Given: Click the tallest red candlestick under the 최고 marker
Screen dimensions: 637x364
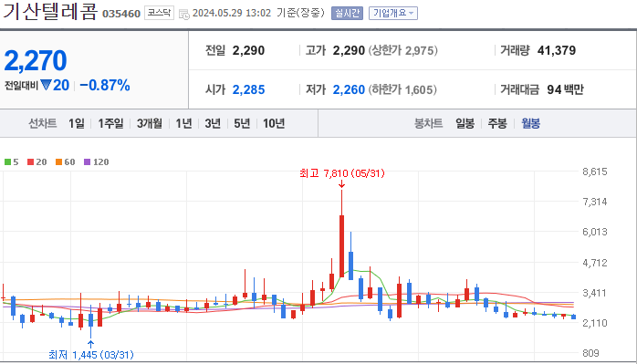Looking at the screenshot, I should click(x=341, y=246).
